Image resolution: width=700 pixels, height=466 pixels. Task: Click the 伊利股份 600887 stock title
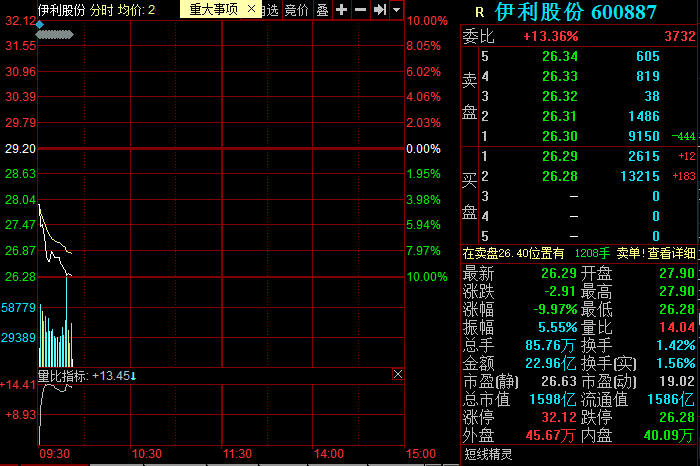[576, 12]
